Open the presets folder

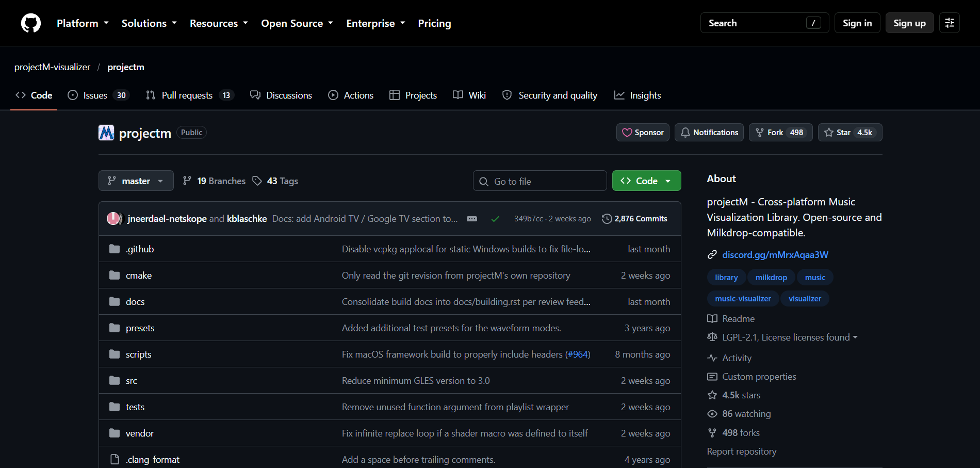(x=140, y=328)
